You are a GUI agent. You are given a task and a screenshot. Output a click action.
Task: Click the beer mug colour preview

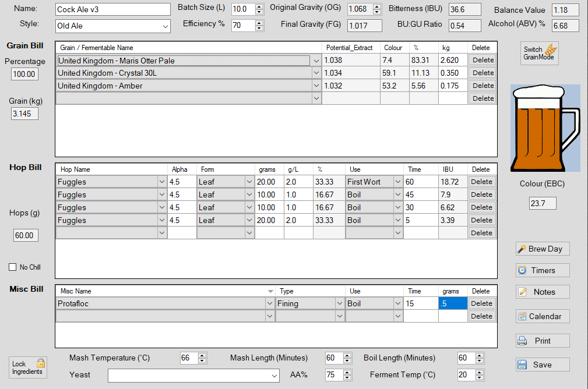click(x=545, y=128)
